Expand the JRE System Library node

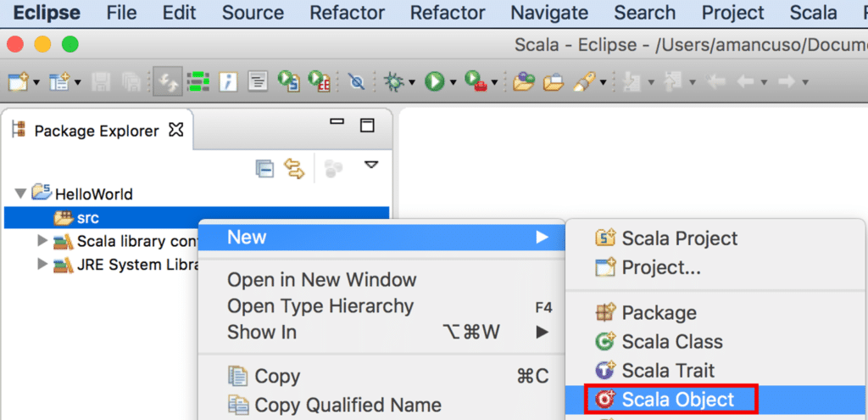42,264
